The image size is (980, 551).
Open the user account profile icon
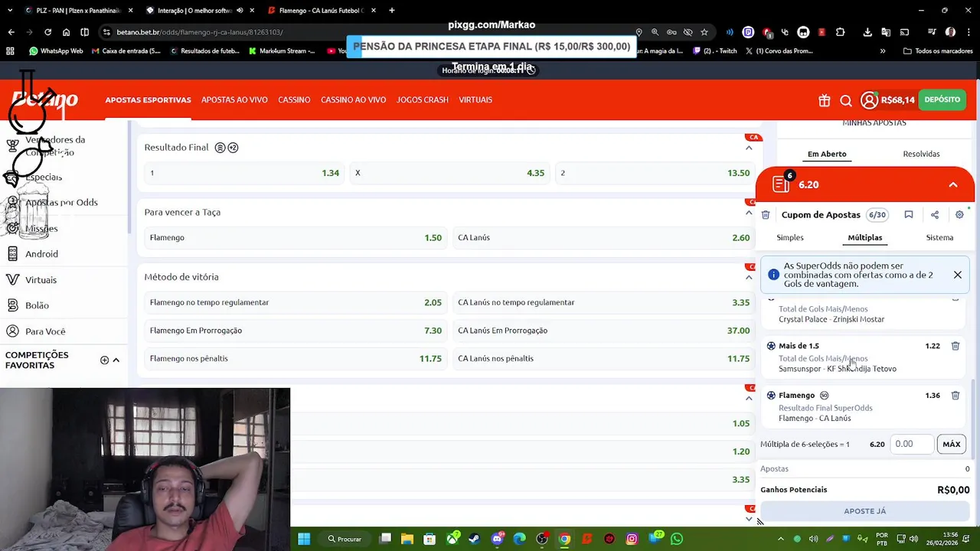(869, 100)
